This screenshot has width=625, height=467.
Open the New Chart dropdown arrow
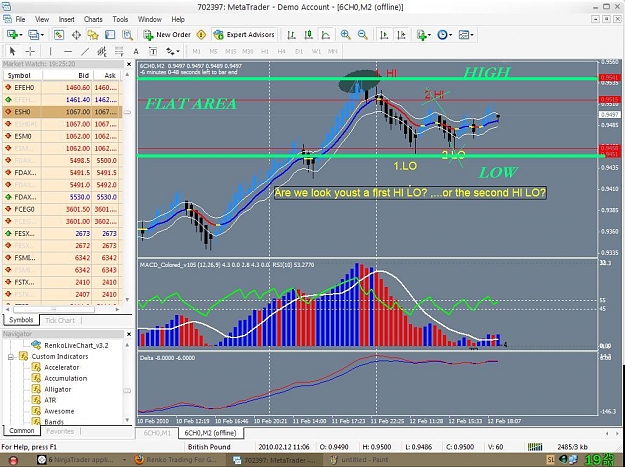point(20,35)
